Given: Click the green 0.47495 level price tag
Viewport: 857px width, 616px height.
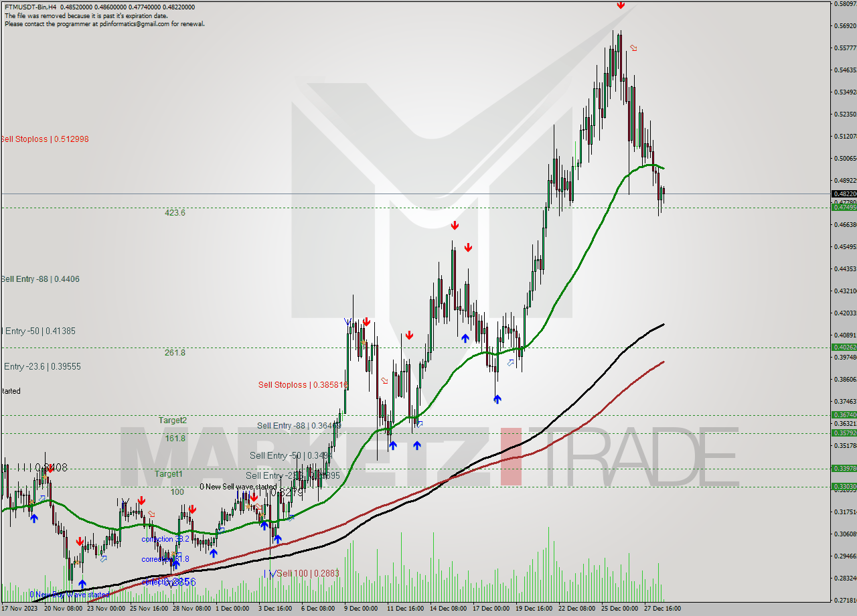Looking at the screenshot, I should (844, 207).
